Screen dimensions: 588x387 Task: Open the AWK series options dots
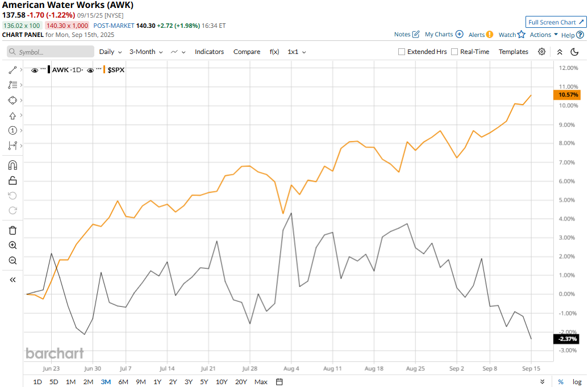point(43,69)
